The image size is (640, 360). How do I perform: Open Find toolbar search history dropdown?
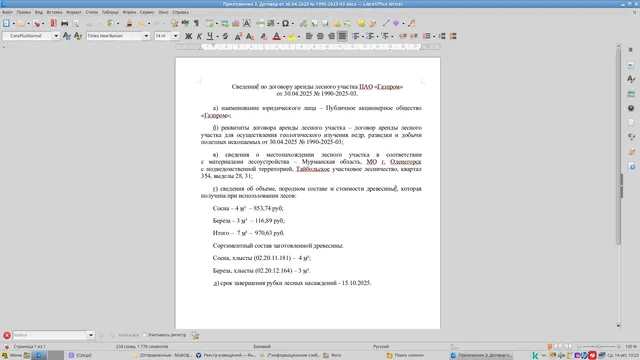(x=91, y=335)
